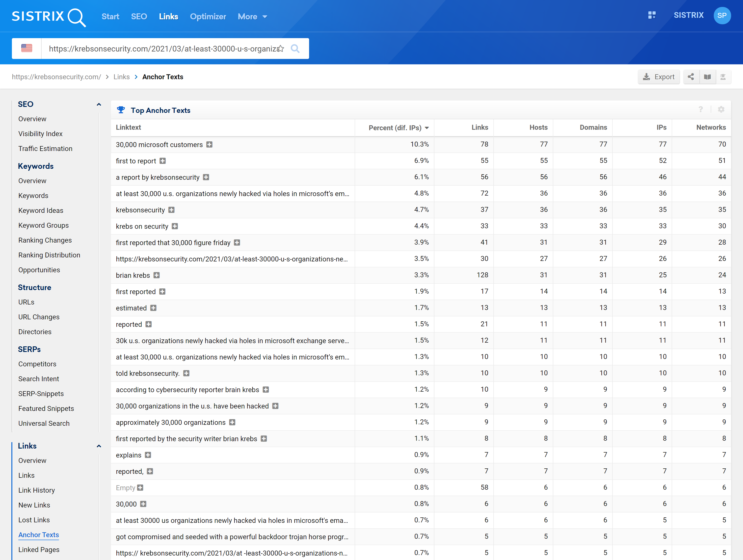Expand plus icon for first reported row
The height and width of the screenshot is (560, 743).
point(162,291)
